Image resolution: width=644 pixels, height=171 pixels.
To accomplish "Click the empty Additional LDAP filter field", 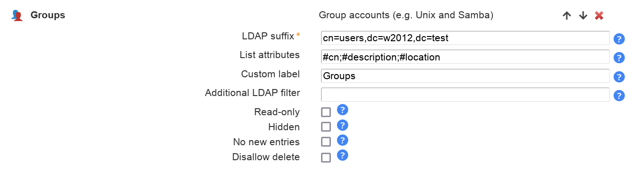I will tap(465, 95).
